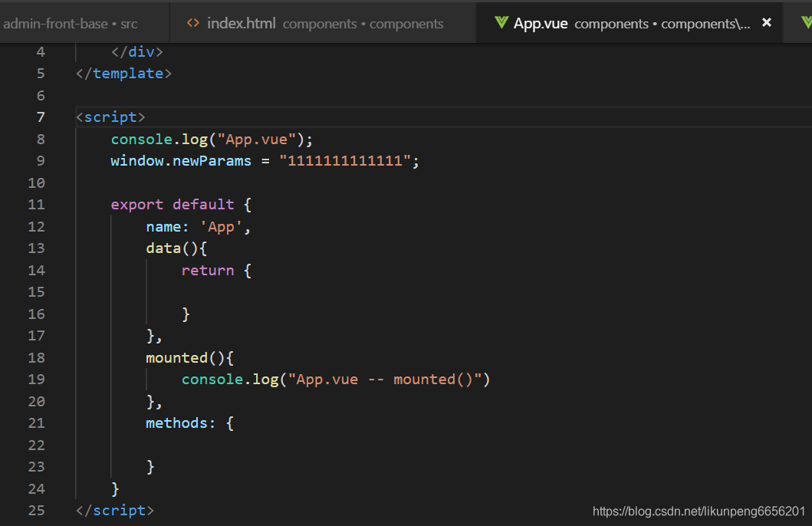Close the App.vue tab

(767, 23)
